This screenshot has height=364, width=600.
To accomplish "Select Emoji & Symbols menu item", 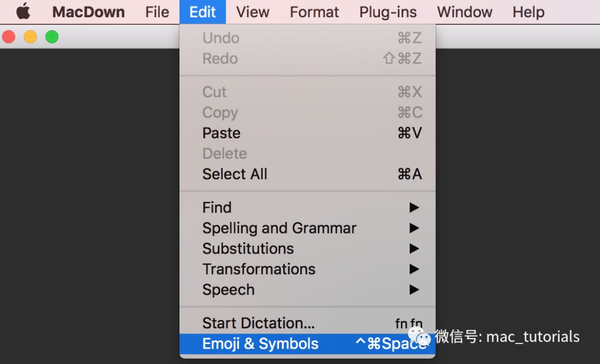I will point(260,344).
